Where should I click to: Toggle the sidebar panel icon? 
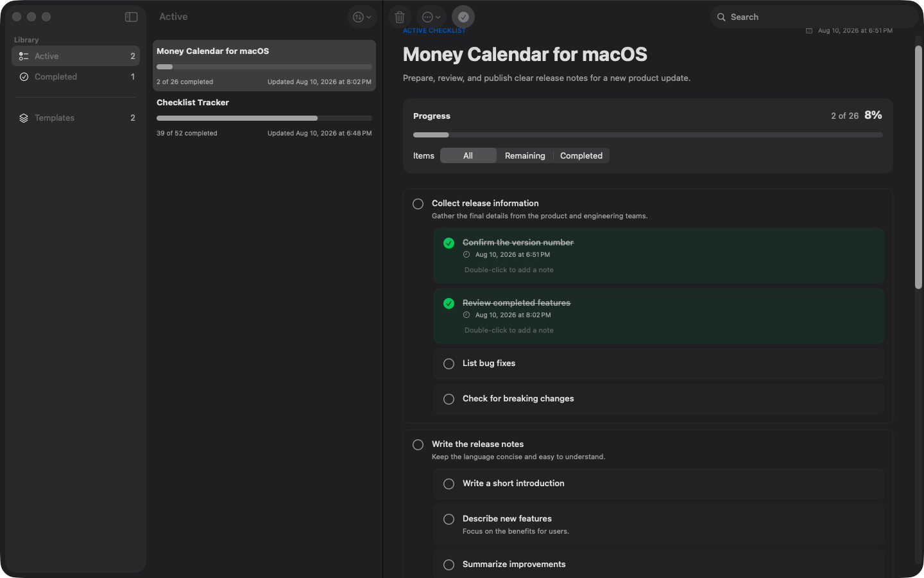pyautogui.click(x=131, y=17)
